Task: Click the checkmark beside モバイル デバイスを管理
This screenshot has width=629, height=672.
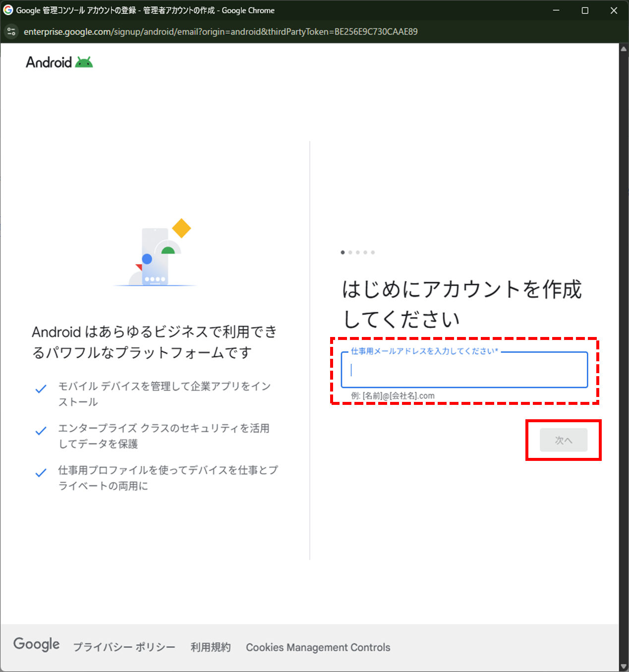Action: click(x=41, y=389)
